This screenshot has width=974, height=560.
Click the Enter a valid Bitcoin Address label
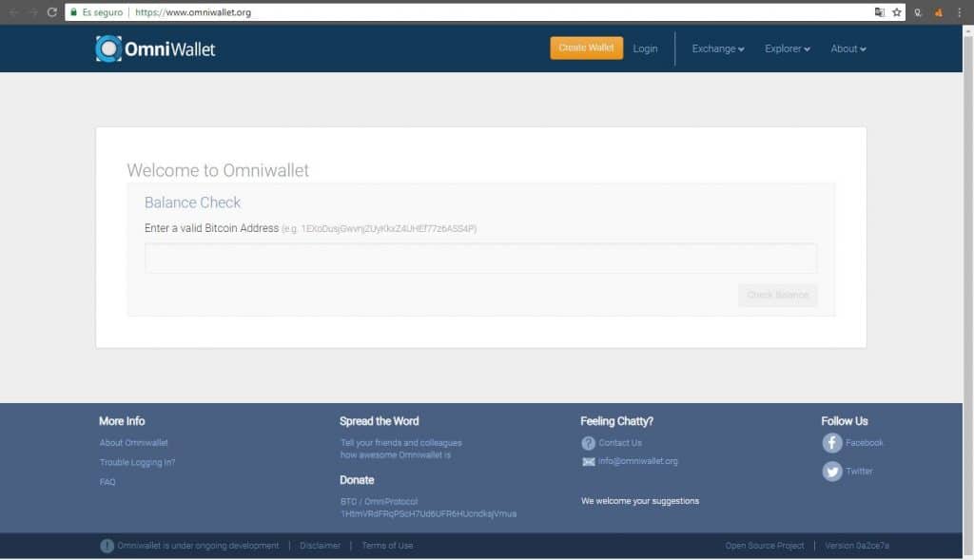[211, 228]
